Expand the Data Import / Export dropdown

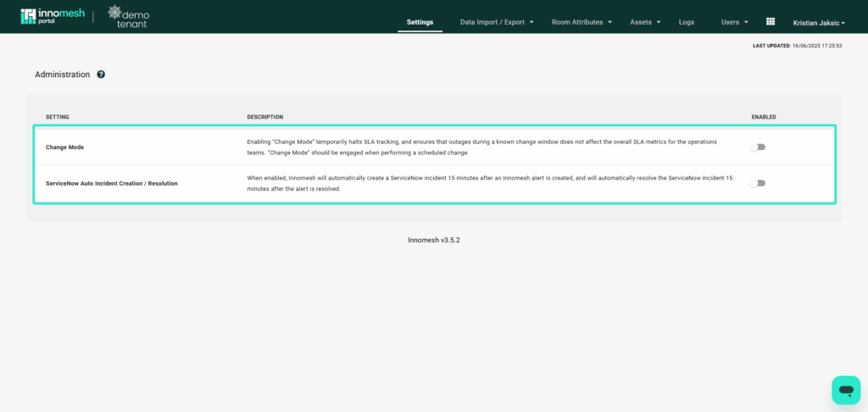click(x=497, y=22)
